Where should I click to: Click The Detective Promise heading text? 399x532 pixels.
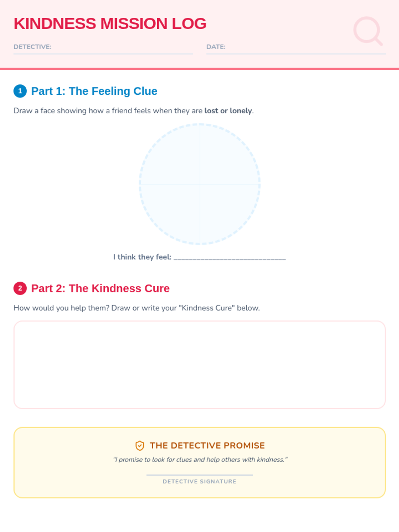click(207, 446)
